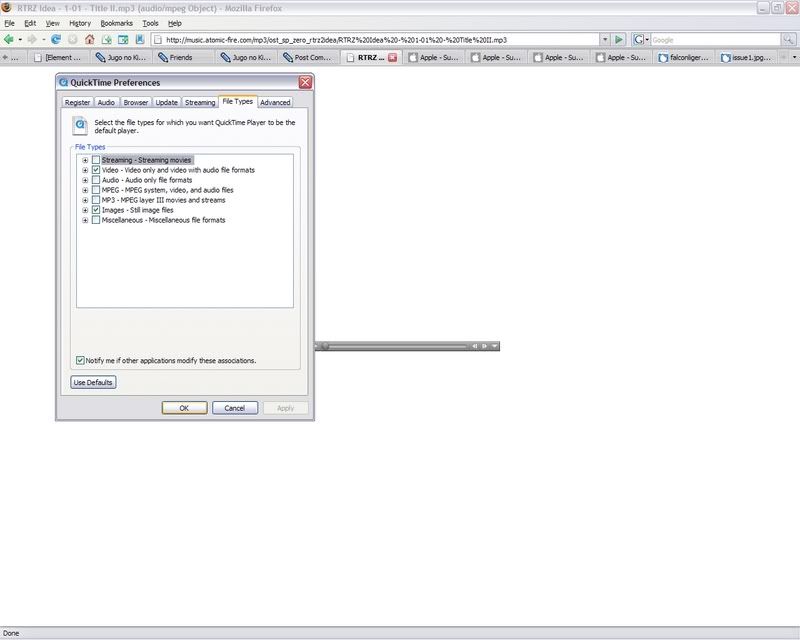Switch to the issue1.jpg browser tab
The height and width of the screenshot is (640, 800).
[747, 57]
